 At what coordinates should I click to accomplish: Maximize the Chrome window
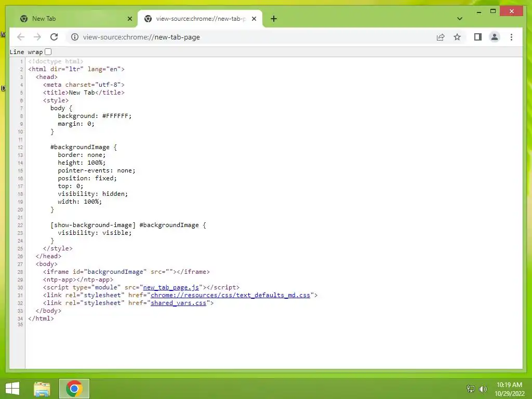(493, 11)
